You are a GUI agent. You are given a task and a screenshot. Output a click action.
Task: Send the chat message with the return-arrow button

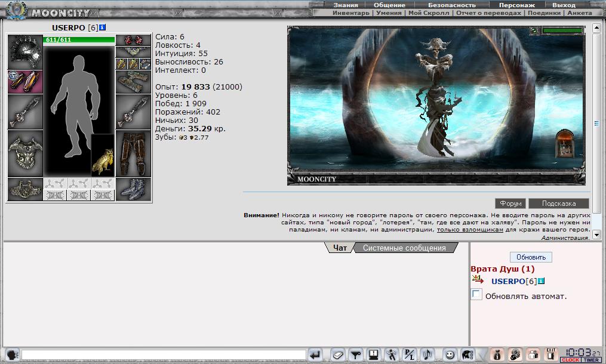point(315,354)
